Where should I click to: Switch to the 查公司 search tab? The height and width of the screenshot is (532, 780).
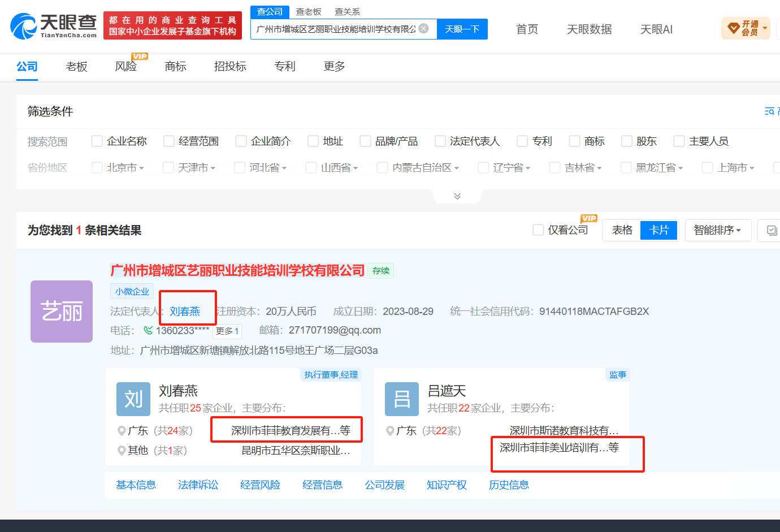(x=270, y=11)
